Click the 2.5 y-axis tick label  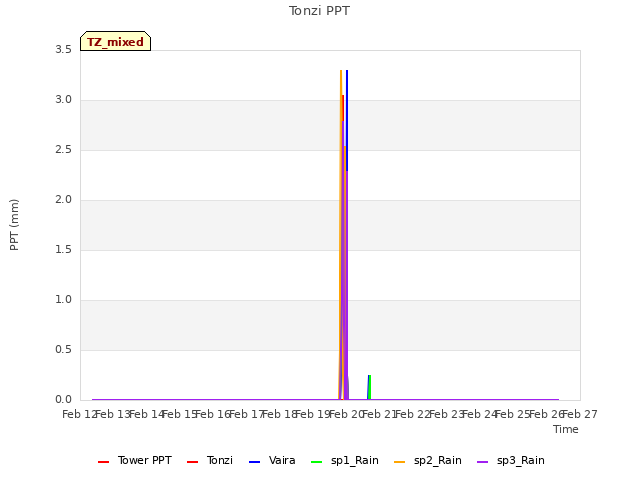click(x=63, y=150)
